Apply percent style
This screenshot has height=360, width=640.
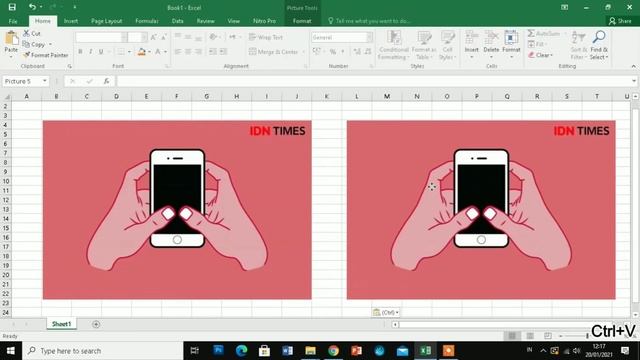pyautogui.click(x=333, y=52)
